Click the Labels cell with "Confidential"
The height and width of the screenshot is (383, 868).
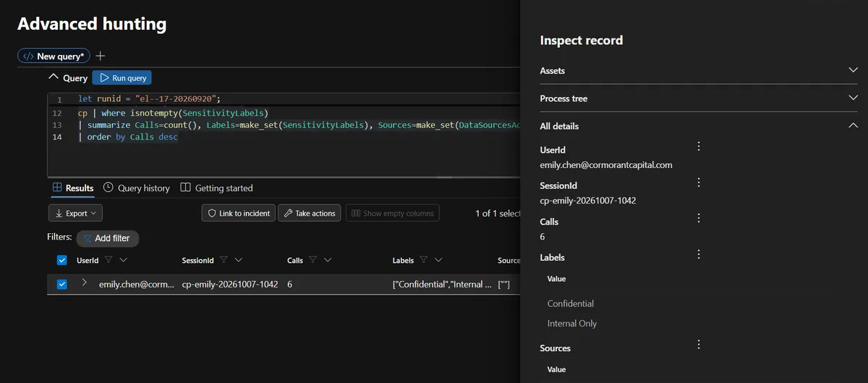click(442, 285)
